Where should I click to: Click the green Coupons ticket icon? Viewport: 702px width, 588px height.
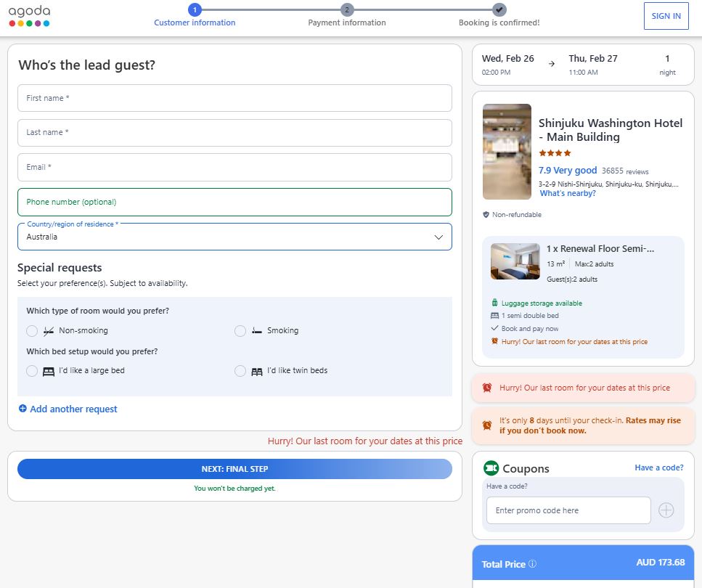491,468
